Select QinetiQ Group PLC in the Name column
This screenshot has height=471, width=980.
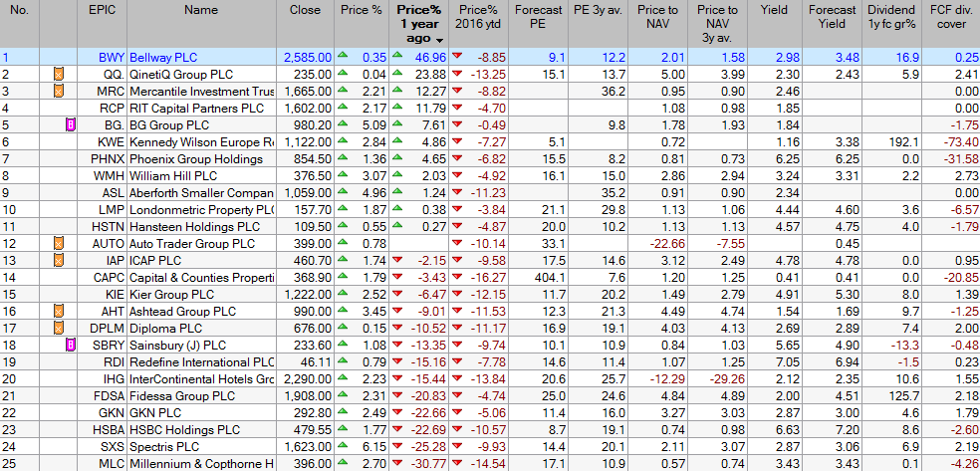[x=181, y=75]
